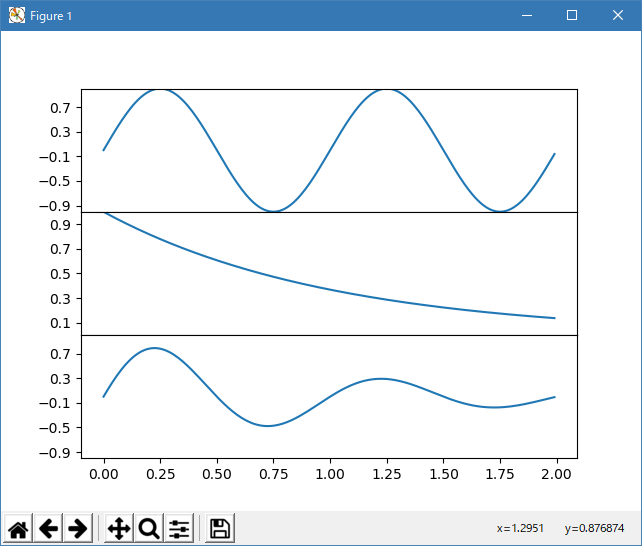642x546 pixels.
Task: Click the x=1.2951 cursor coordinate readout
Action: pos(519,528)
